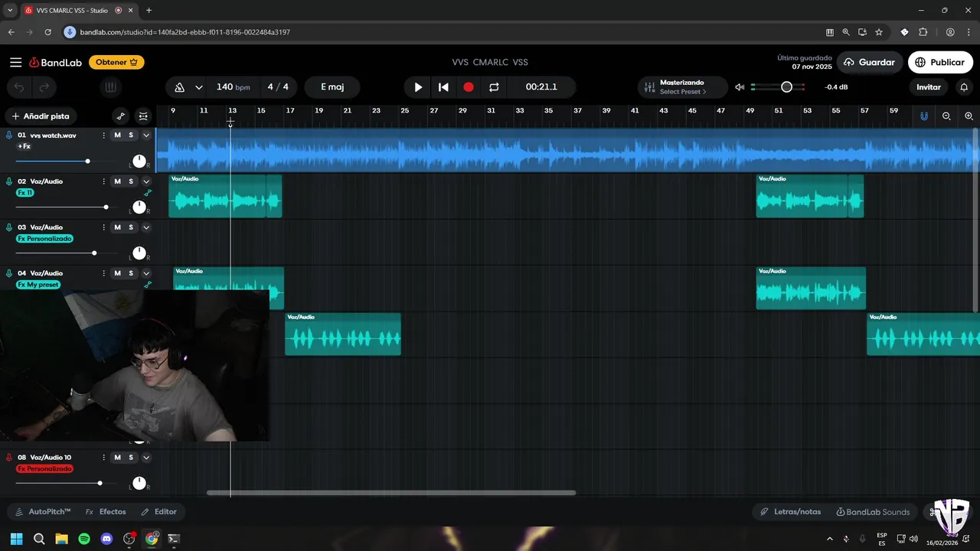Adjust the master volume slider knob
The height and width of the screenshot is (551, 980).
tap(786, 87)
